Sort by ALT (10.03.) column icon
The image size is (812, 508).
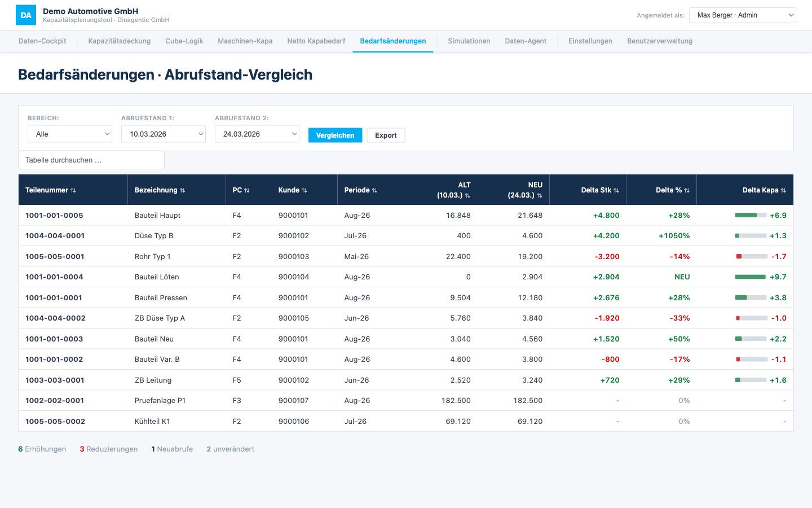467,196
